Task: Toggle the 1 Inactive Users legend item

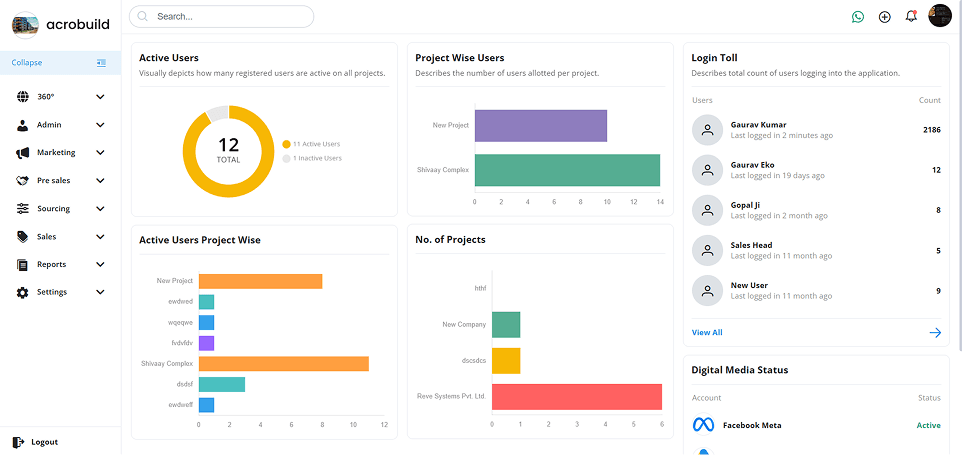Action: (x=315, y=158)
